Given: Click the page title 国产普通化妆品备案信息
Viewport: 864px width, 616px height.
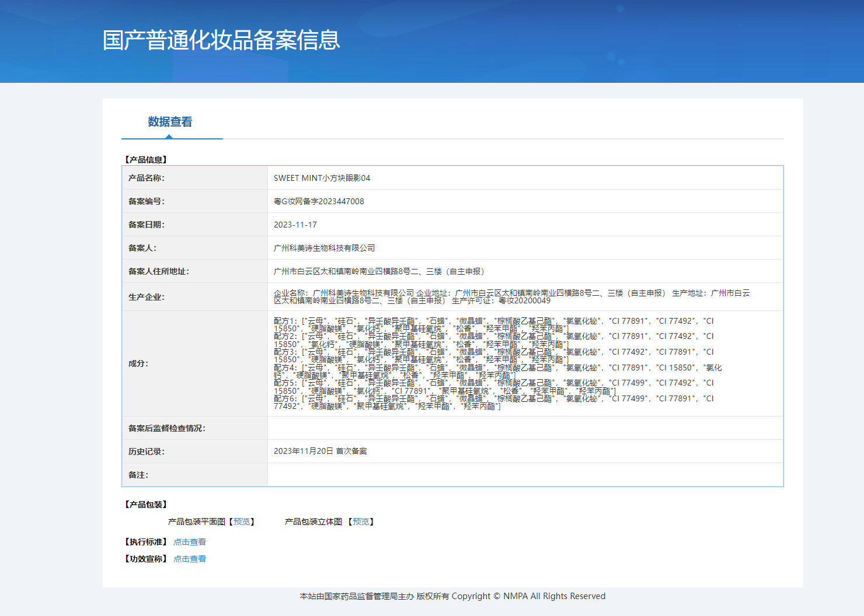Looking at the screenshot, I should (221, 40).
